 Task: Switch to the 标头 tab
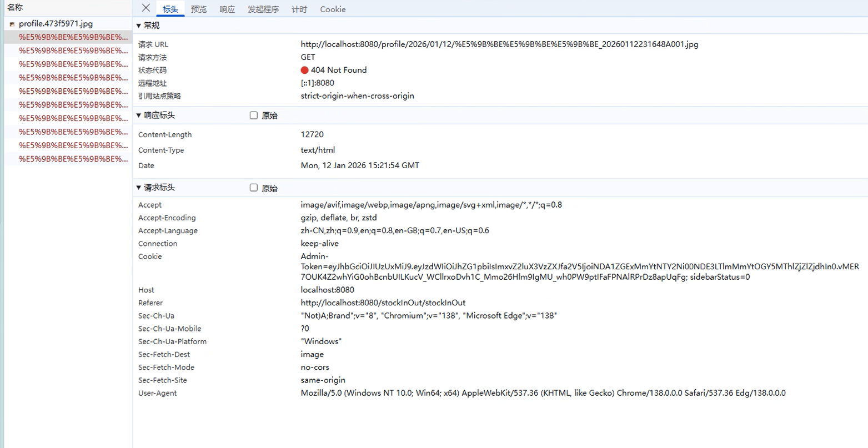tap(170, 9)
